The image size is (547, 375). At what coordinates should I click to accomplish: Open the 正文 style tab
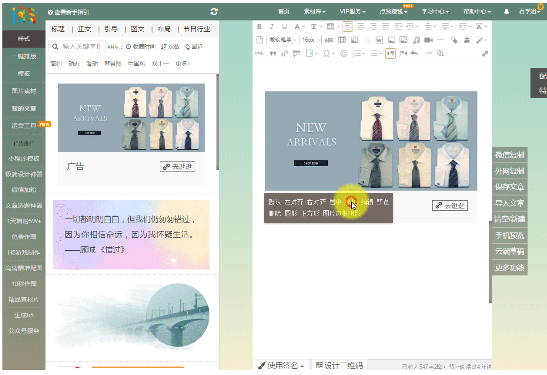[84, 29]
